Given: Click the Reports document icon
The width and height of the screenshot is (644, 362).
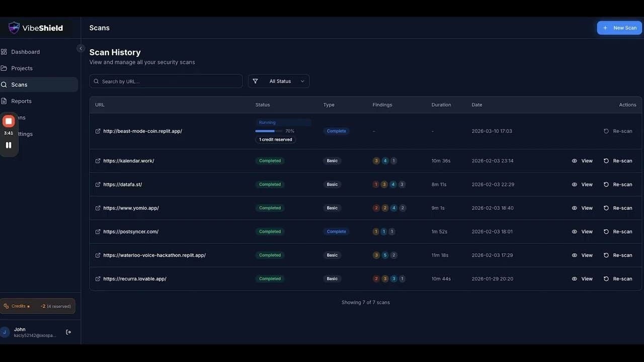Looking at the screenshot, I should (4, 101).
